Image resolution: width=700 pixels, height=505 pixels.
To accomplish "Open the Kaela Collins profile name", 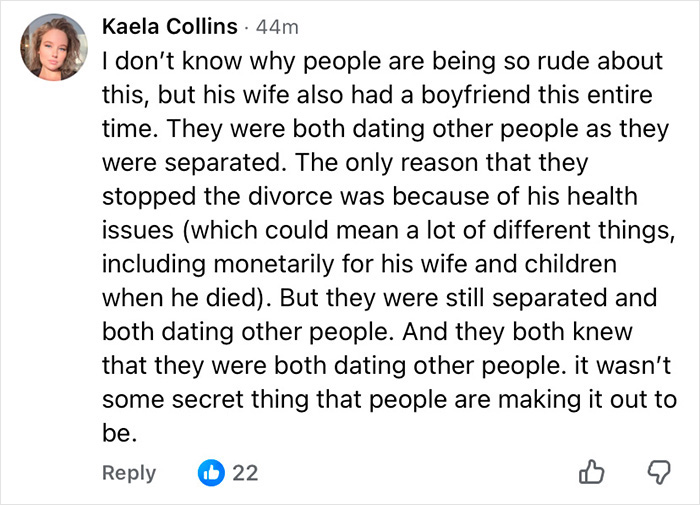I will click(x=170, y=26).
